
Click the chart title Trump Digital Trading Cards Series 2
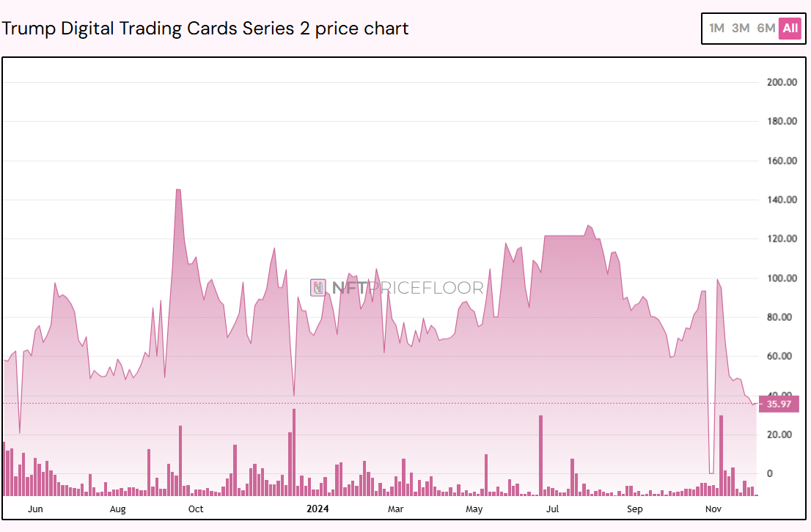click(x=206, y=29)
